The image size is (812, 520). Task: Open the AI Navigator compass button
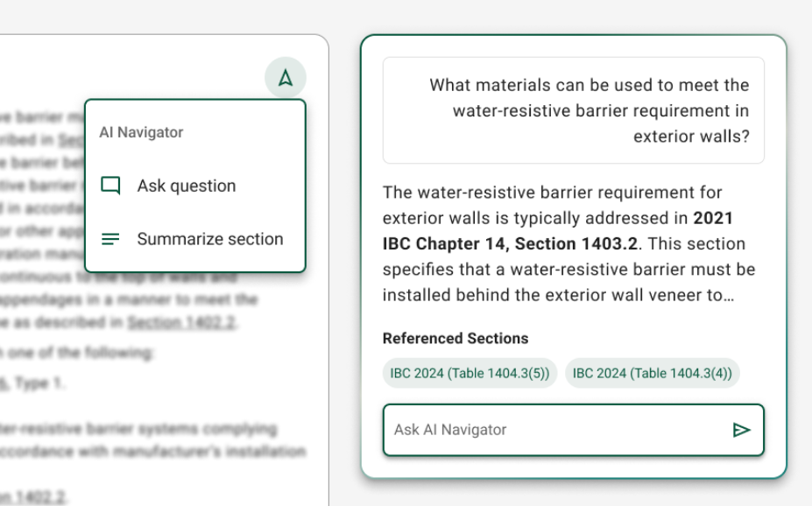[286, 79]
